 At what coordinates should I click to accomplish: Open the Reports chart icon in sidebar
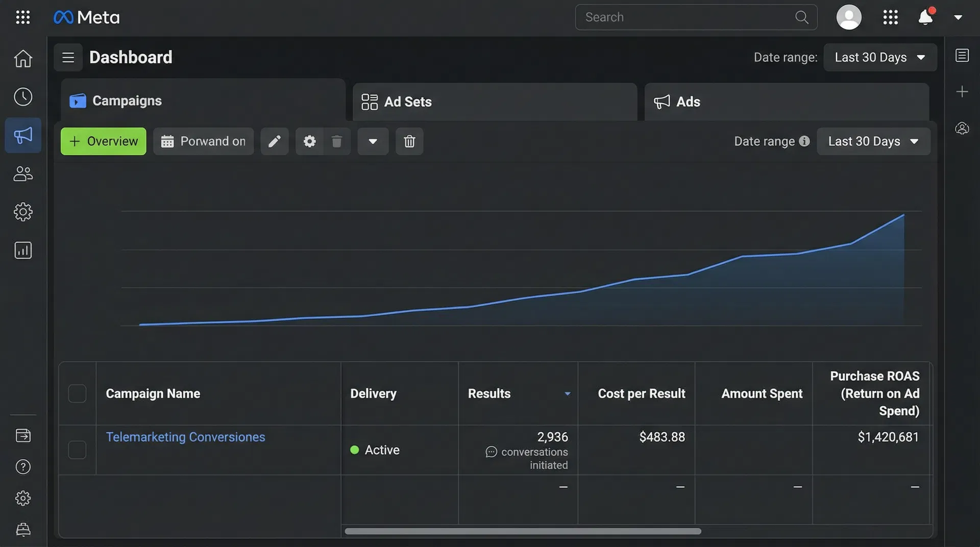(23, 250)
